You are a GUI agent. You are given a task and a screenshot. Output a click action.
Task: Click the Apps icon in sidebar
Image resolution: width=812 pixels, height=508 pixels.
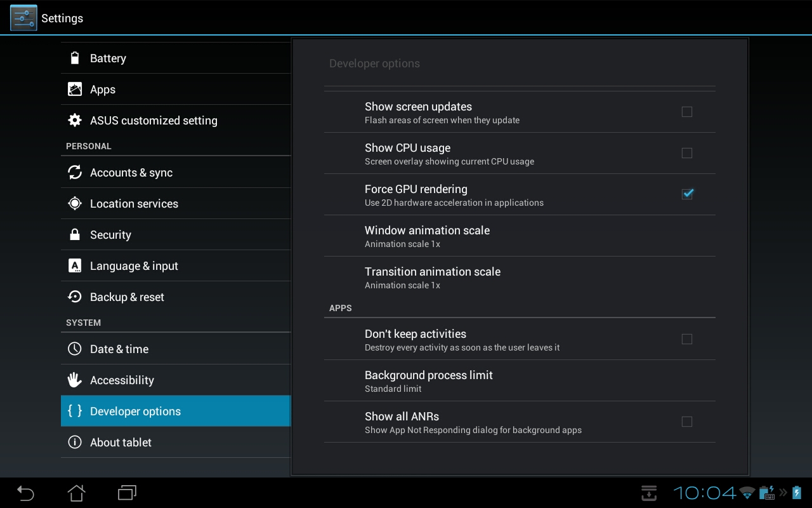(x=75, y=89)
